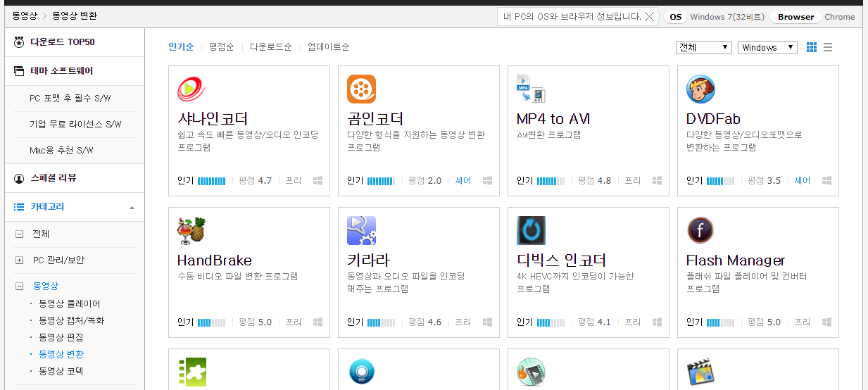Go to 동영상 캡처/녹화 category

[71, 320]
